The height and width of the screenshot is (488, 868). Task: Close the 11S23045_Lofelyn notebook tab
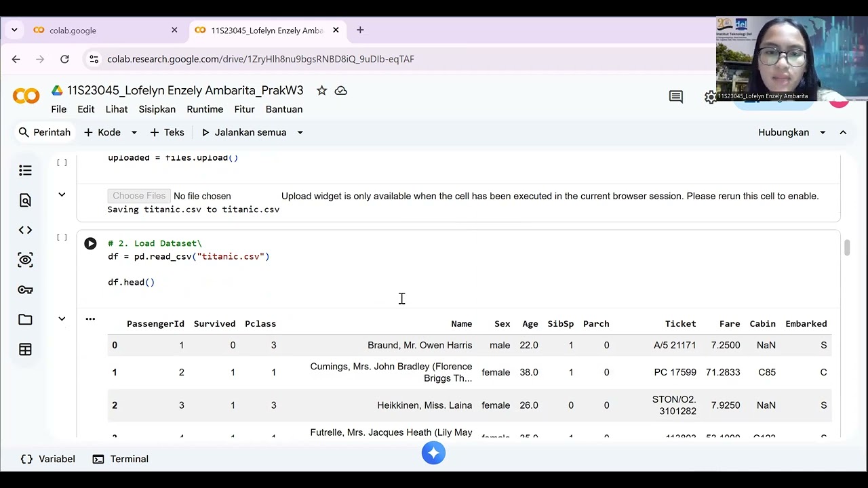336,30
